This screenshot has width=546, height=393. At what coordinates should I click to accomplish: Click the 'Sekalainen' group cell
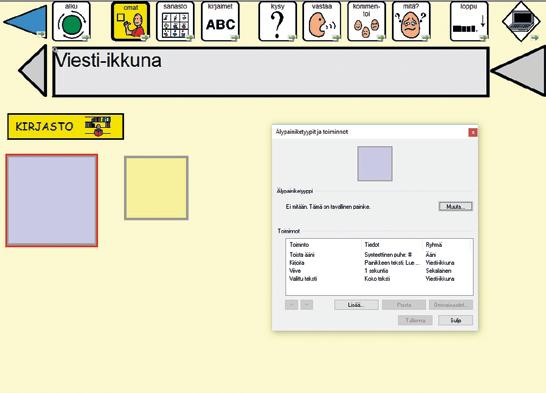tap(438, 271)
